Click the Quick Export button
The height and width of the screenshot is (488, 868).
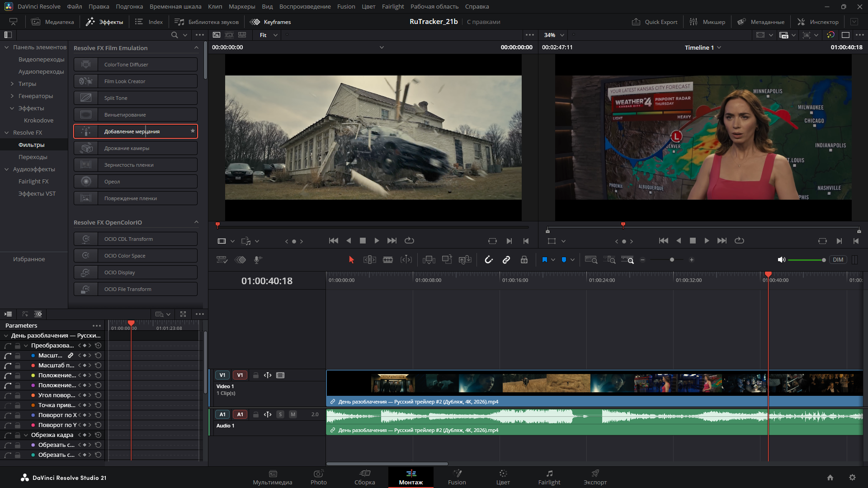click(x=655, y=22)
